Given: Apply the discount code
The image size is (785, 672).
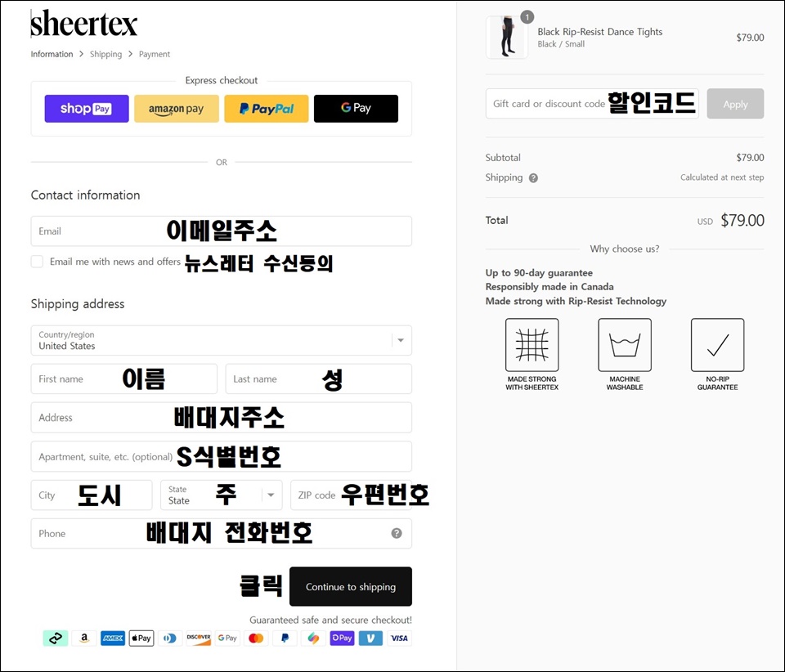Looking at the screenshot, I should point(735,104).
